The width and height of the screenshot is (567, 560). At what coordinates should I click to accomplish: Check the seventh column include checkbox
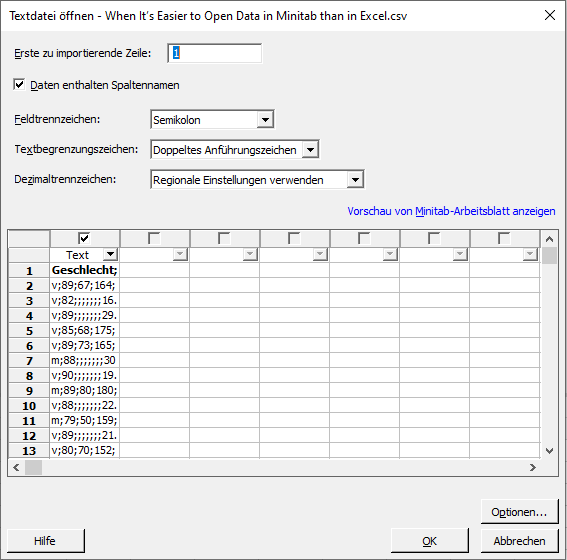[x=504, y=238]
